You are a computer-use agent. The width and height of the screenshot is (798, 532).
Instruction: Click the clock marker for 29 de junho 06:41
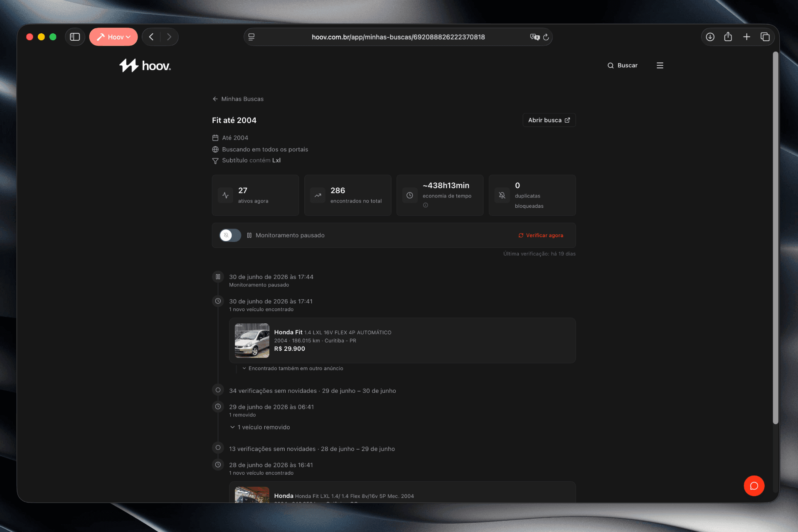(218, 407)
